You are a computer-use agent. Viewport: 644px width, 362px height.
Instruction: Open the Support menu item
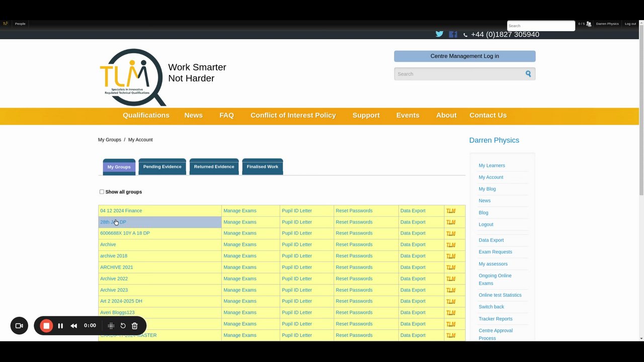(x=366, y=115)
